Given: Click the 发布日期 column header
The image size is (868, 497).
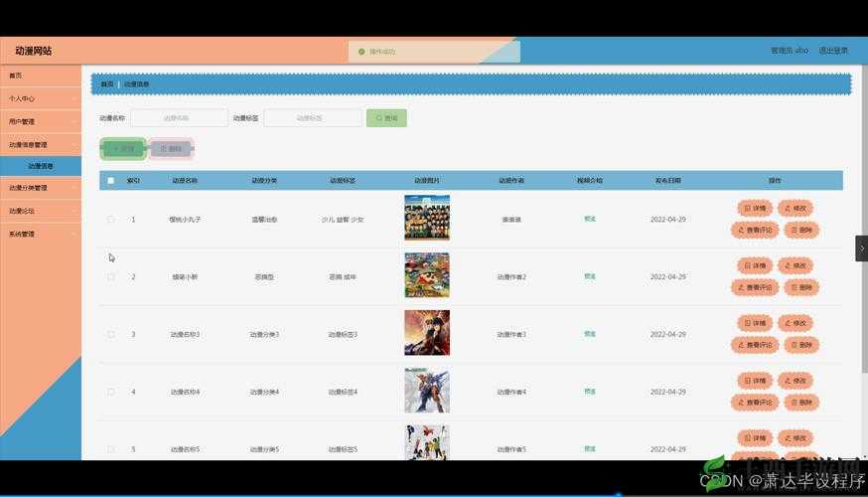Looking at the screenshot, I should point(668,181).
